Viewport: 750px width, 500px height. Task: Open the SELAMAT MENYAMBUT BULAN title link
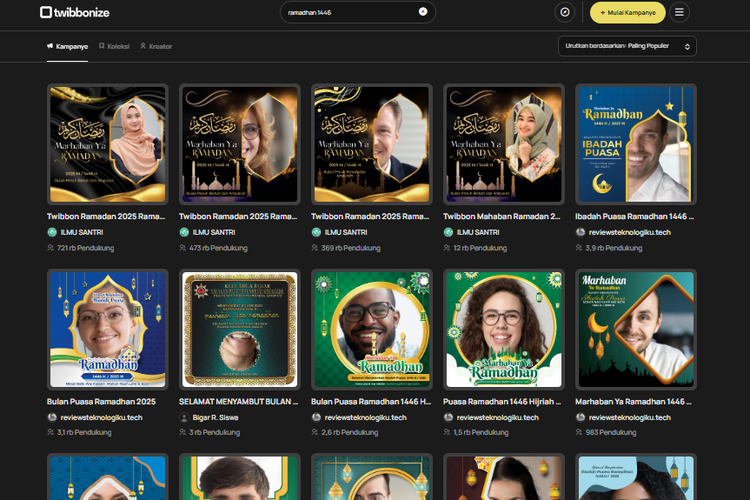[x=239, y=401]
